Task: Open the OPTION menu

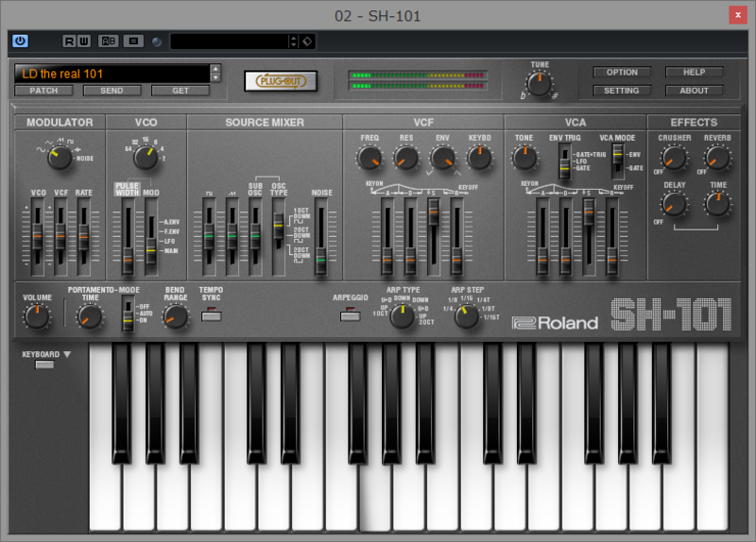Action: click(622, 73)
